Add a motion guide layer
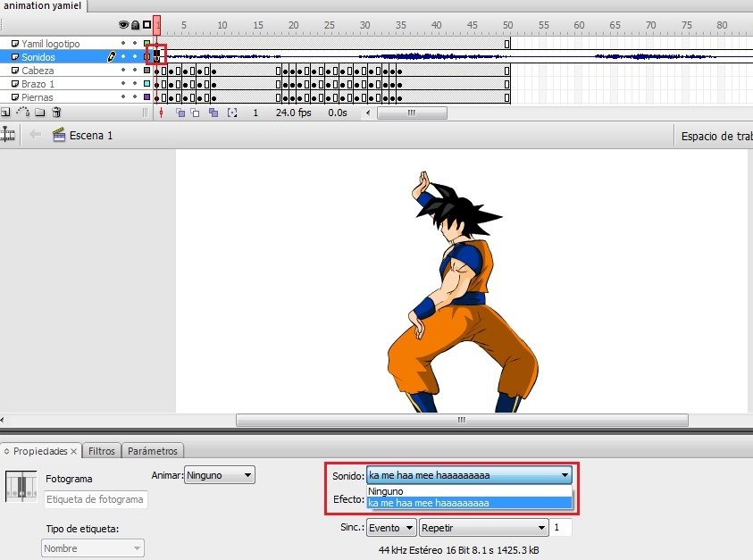753x560 pixels. pyautogui.click(x=22, y=113)
